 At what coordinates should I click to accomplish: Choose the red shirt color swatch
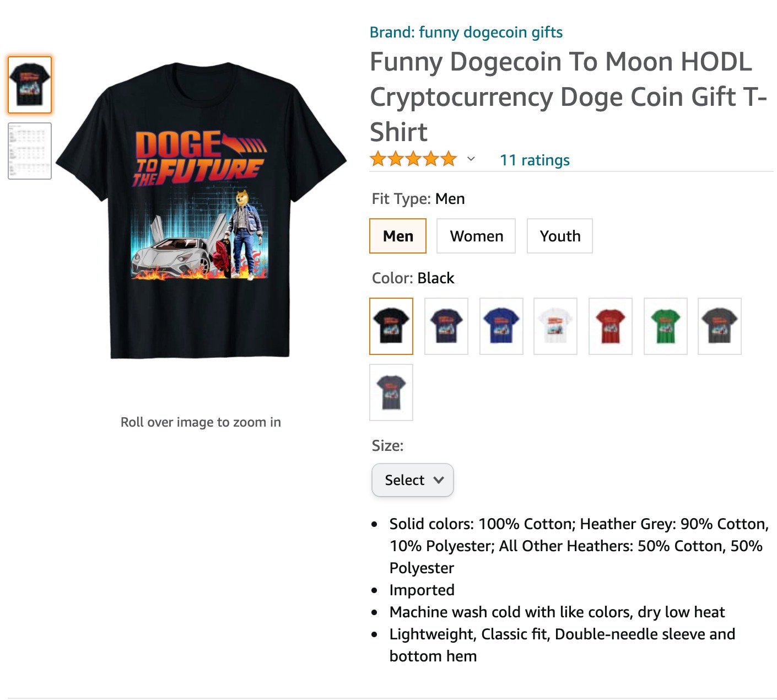pyautogui.click(x=610, y=326)
